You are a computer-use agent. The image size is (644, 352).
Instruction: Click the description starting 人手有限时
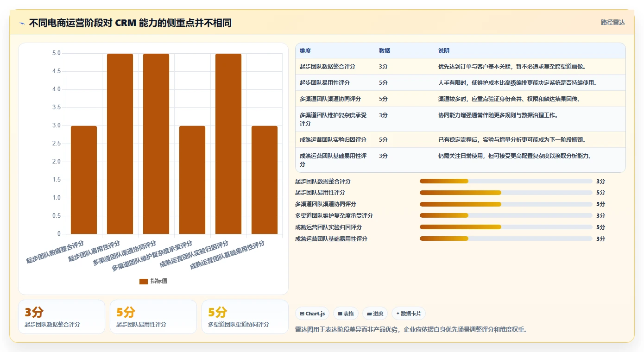pyautogui.click(x=518, y=83)
